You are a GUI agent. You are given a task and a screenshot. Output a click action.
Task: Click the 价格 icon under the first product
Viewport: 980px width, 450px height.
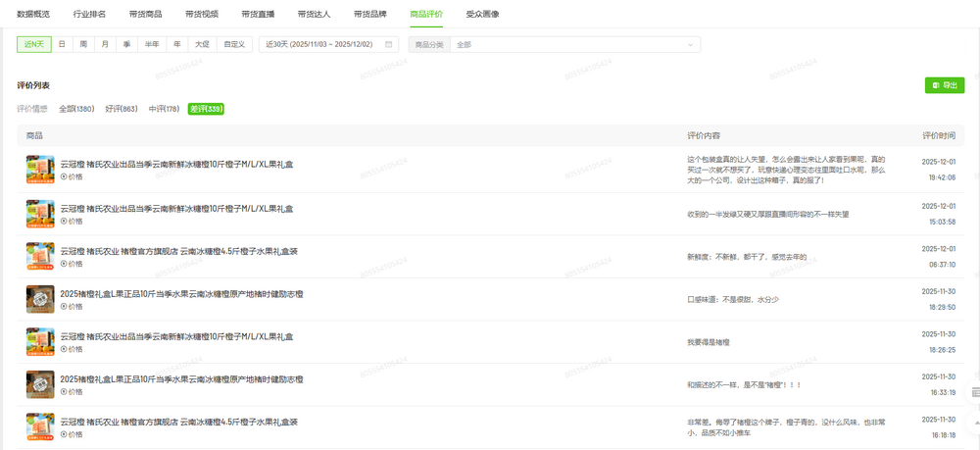tap(65, 177)
